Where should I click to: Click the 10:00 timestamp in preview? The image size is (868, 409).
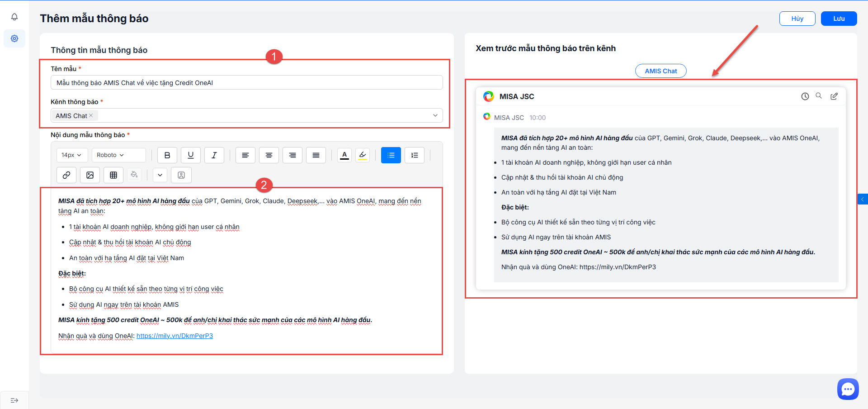click(x=538, y=118)
